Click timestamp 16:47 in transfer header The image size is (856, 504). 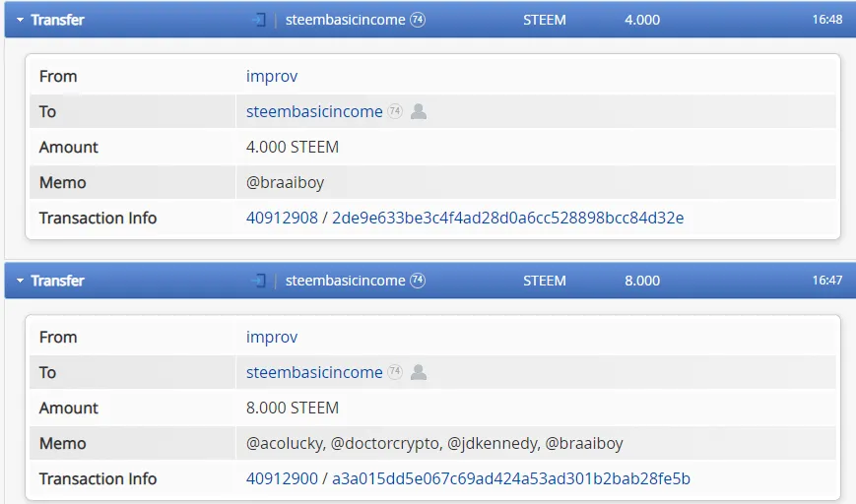(x=827, y=281)
